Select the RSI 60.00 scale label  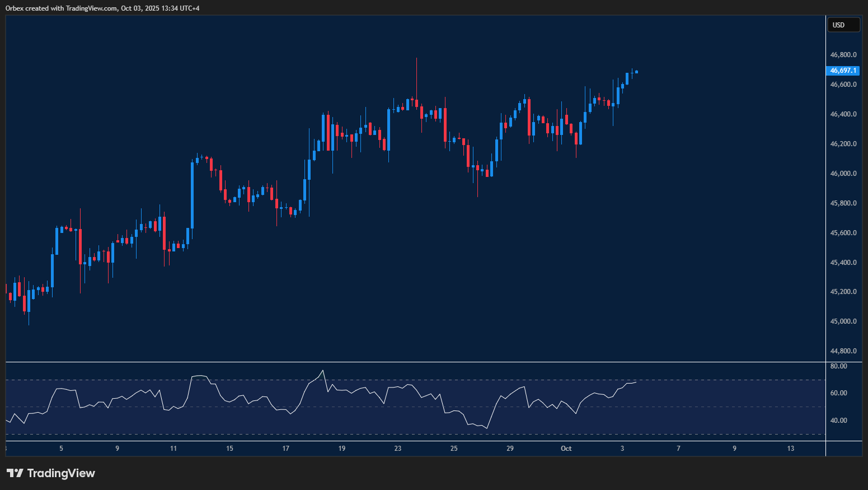click(838, 393)
